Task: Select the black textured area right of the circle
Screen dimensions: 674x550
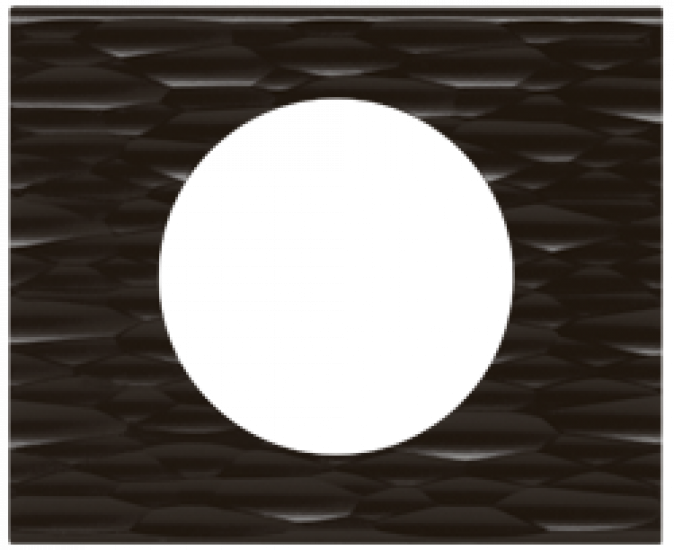Action: [x=588, y=276]
